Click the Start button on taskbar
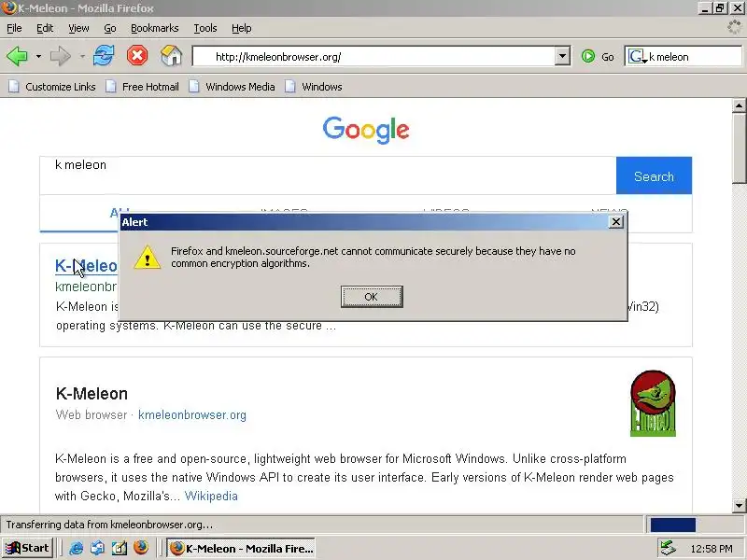This screenshot has height=560, width=747. click(x=27, y=548)
